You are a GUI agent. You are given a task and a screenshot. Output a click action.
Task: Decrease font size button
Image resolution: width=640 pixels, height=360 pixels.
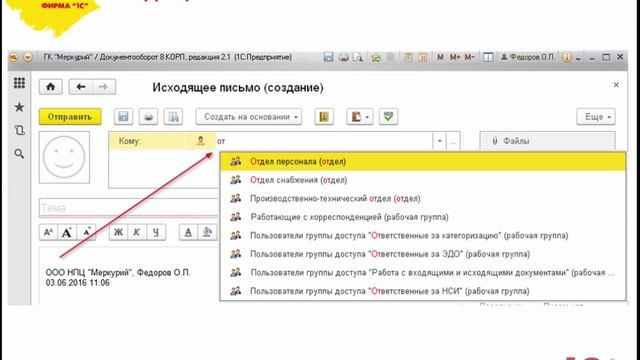tap(86, 232)
